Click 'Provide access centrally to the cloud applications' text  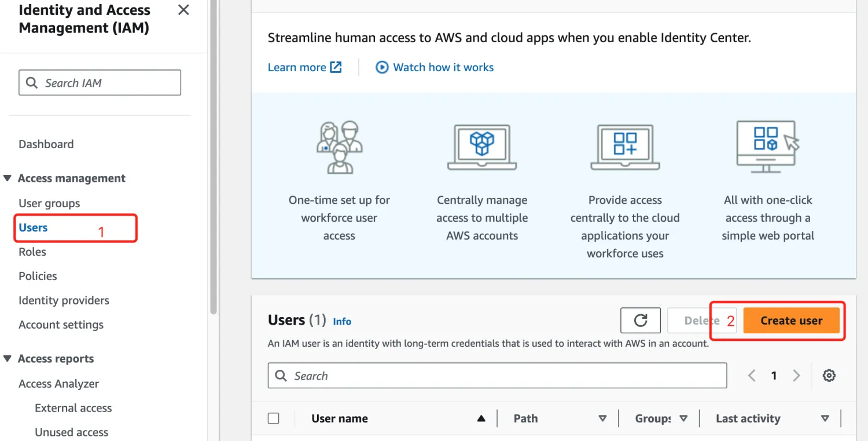tap(625, 226)
